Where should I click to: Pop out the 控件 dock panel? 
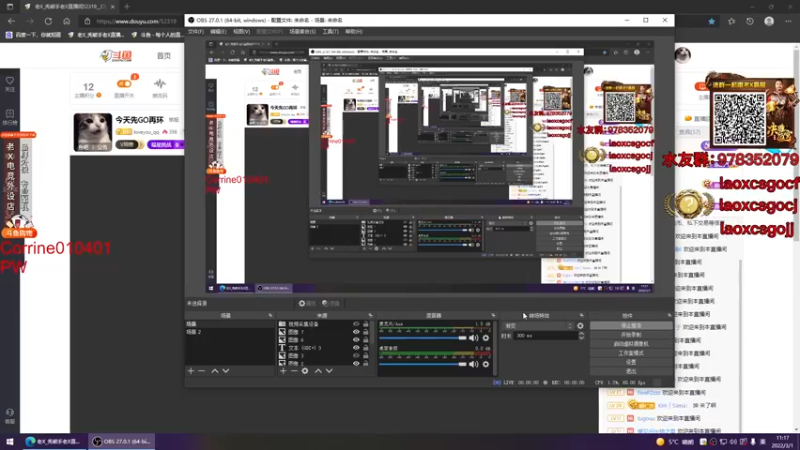coord(669,315)
